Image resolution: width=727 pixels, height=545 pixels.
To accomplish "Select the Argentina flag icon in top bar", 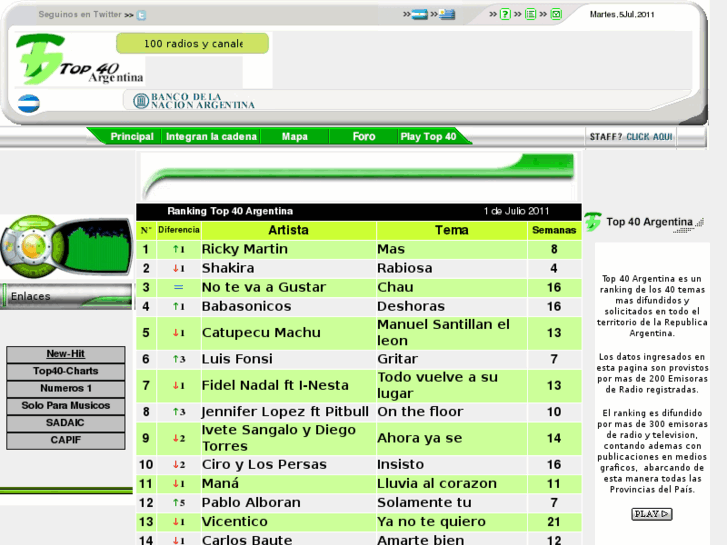I will tap(419, 14).
